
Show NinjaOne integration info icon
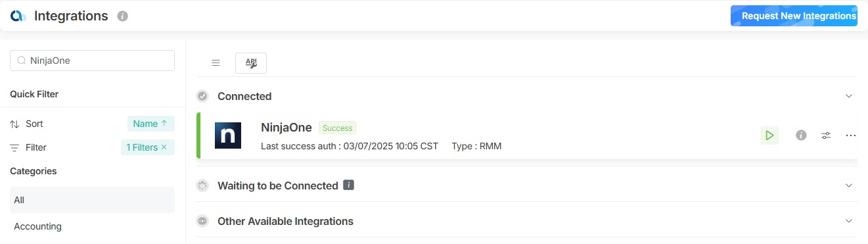tap(801, 135)
